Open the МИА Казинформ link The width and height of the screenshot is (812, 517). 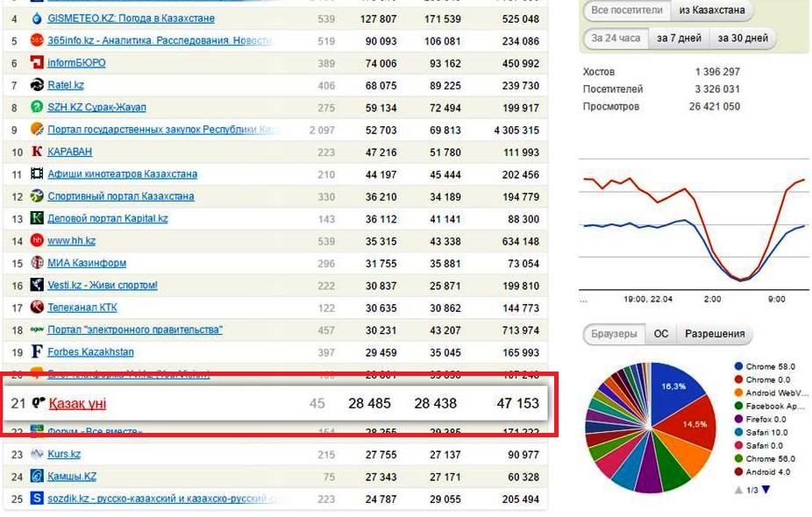(x=87, y=263)
